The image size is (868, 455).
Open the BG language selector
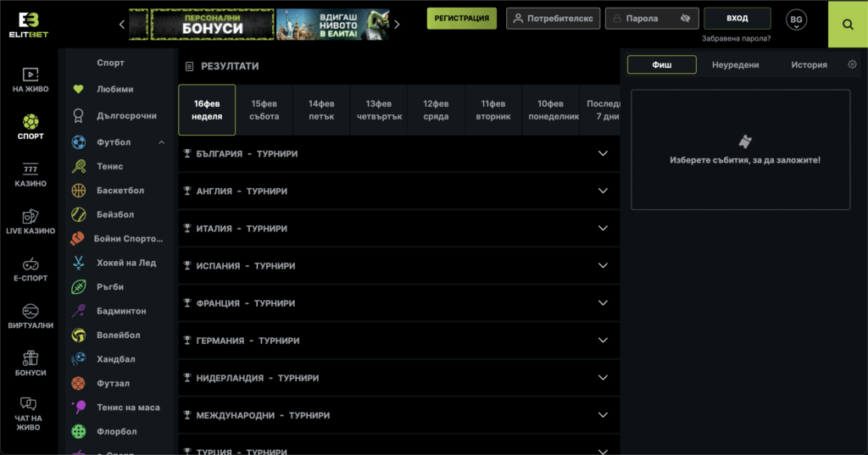pyautogui.click(x=796, y=19)
